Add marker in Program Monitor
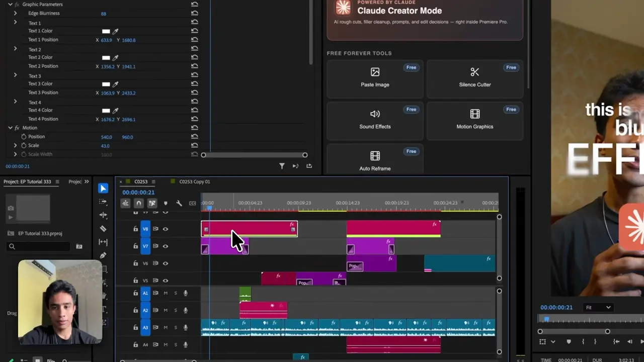 (x=569, y=342)
